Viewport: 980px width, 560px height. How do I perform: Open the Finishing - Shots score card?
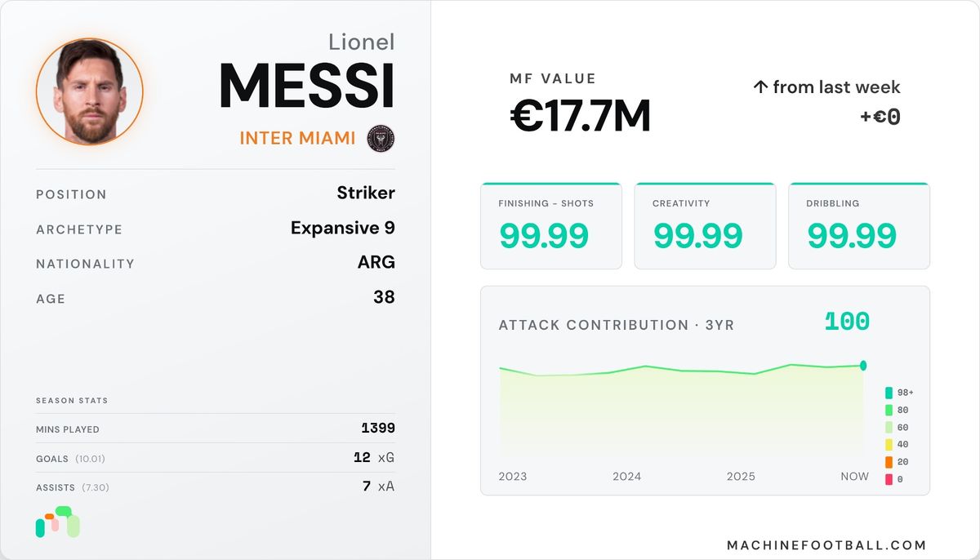click(551, 226)
